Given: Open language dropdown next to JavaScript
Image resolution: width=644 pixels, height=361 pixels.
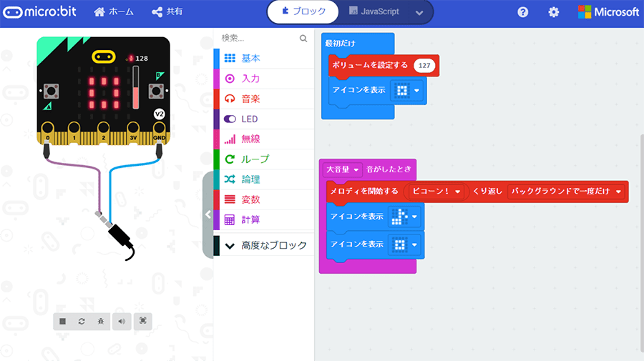Looking at the screenshot, I should [x=419, y=12].
